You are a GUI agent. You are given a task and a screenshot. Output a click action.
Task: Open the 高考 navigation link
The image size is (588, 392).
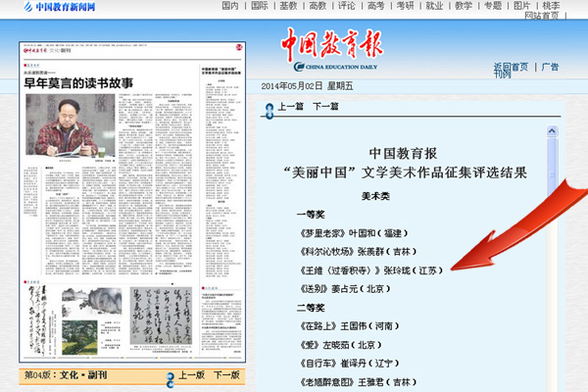click(x=376, y=6)
